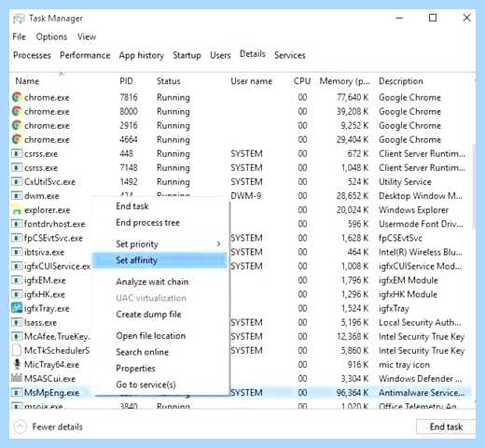The height and width of the screenshot is (448, 485).
Task: Click the igfxCUIService process icon
Action: (17, 266)
